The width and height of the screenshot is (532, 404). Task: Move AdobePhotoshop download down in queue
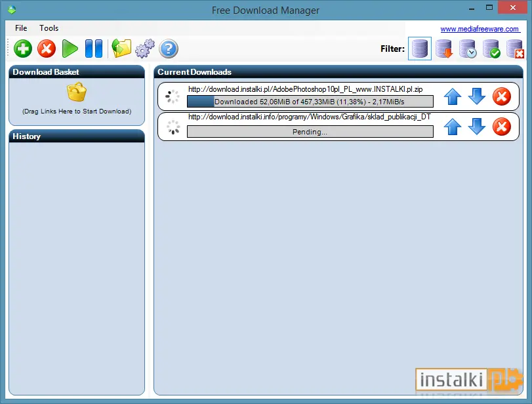477,96
